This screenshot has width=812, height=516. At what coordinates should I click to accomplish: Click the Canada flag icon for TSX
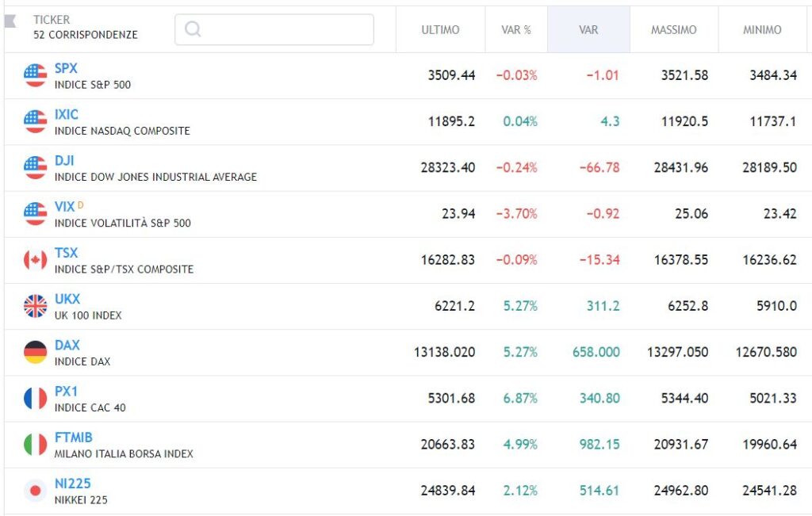point(35,260)
